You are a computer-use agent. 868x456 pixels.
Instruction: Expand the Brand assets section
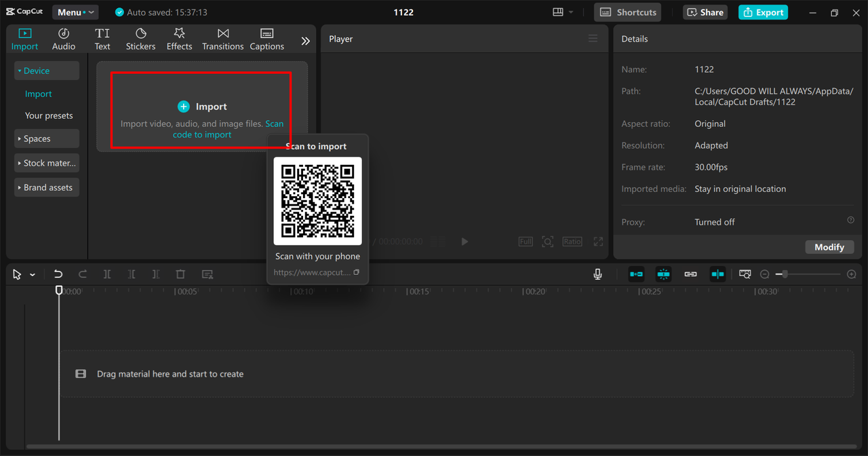tap(47, 187)
